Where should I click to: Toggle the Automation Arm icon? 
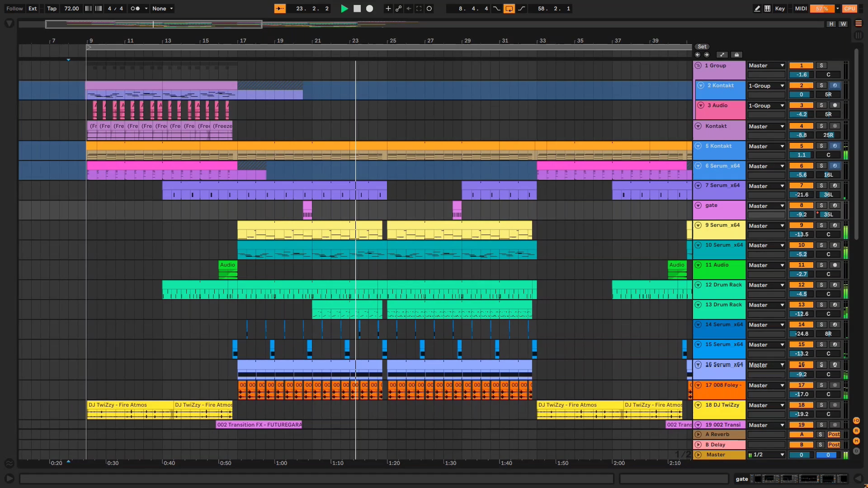pyautogui.click(x=398, y=9)
